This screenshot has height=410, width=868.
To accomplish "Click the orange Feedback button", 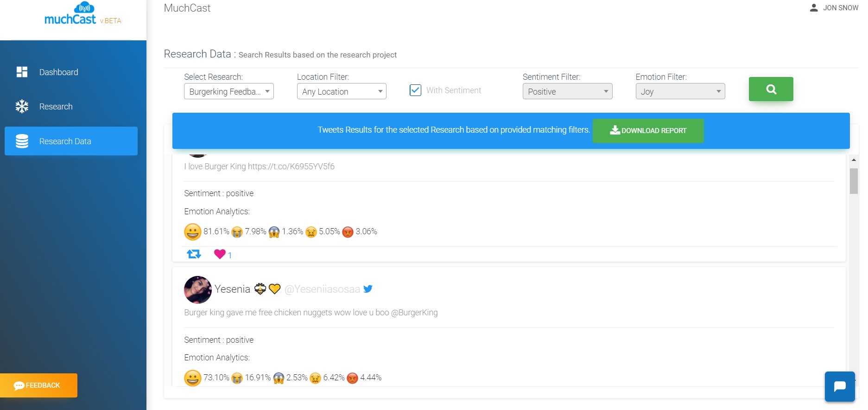I will click(38, 385).
